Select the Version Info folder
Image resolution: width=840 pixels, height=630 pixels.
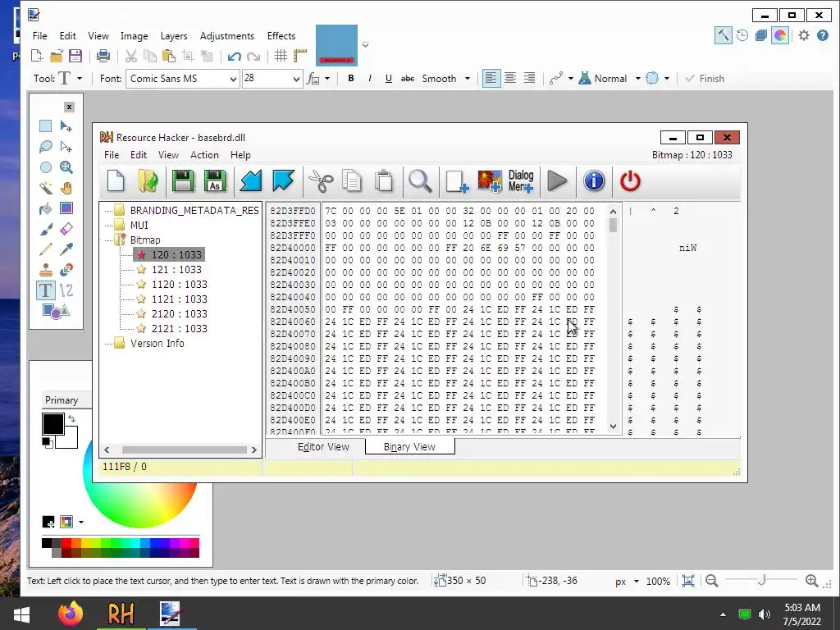[x=157, y=344]
